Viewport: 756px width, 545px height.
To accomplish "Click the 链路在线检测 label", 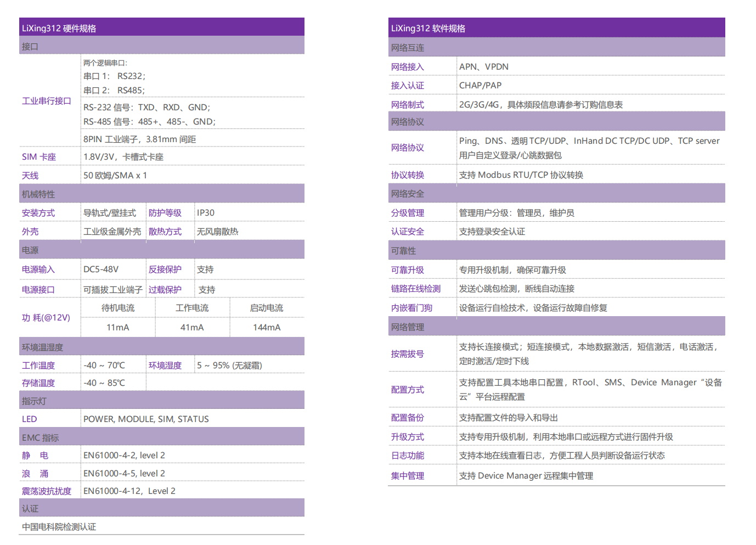I will (416, 289).
